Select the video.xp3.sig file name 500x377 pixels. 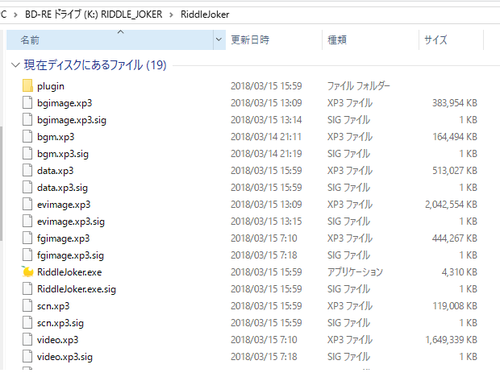[x=65, y=357]
